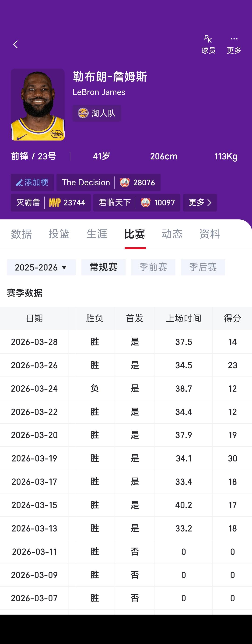Tap the 否 starter cell on 2026-03-11
The width and height of the screenshot is (252, 644).
[x=135, y=552]
